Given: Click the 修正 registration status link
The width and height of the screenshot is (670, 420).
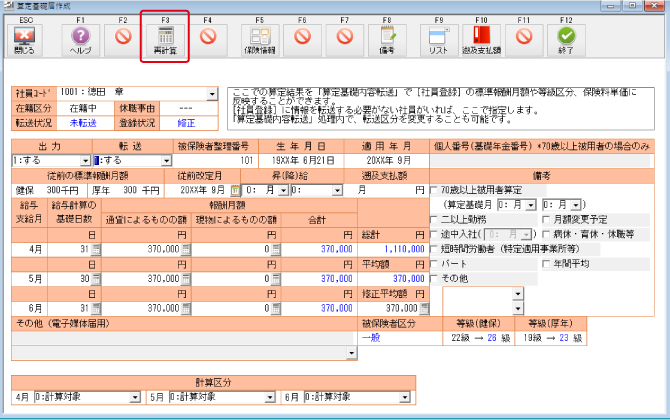Looking at the screenshot, I should [186, 123].
